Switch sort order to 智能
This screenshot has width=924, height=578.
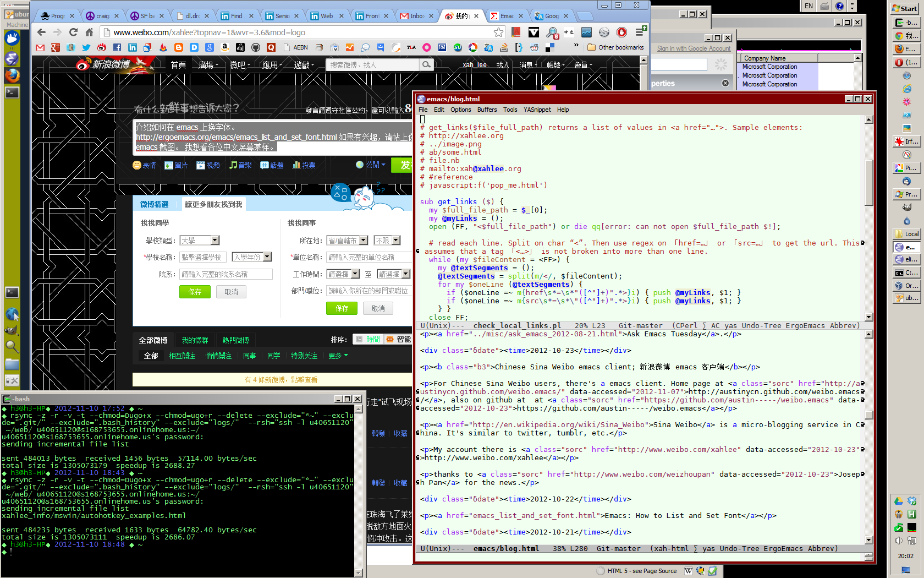pos(399,339)
